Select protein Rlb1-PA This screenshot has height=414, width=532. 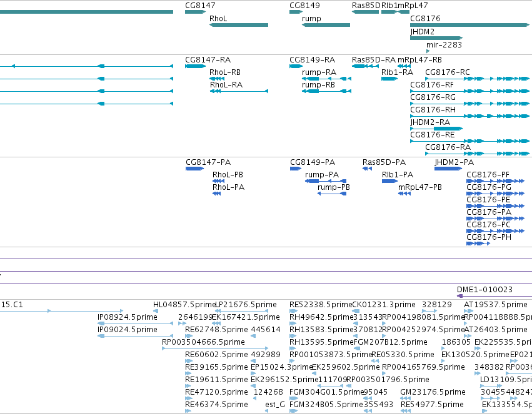coord(398,175)
